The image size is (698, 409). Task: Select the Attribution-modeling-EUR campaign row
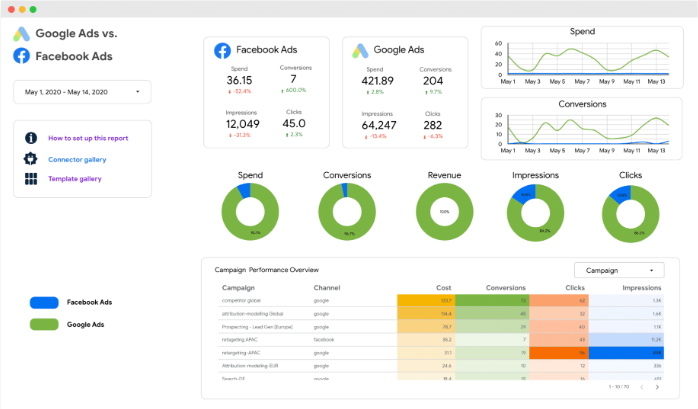(442, 366)
